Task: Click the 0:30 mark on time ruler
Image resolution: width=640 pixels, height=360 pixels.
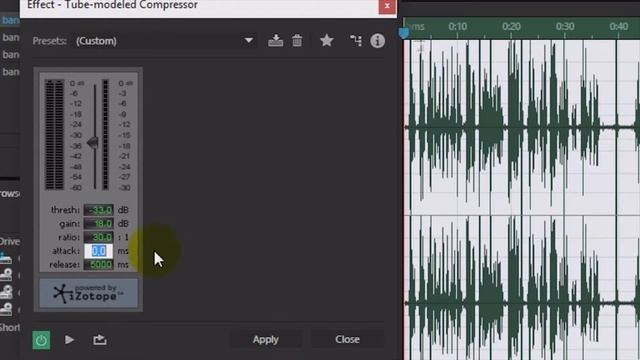Action: point(565,27)
